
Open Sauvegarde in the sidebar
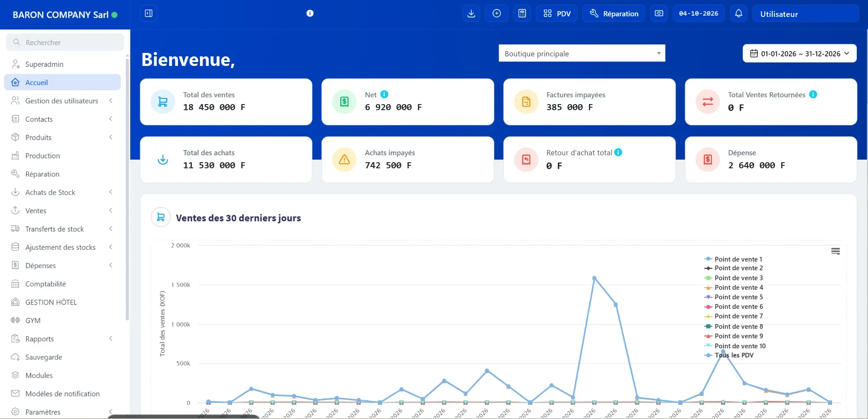point(62,357)
